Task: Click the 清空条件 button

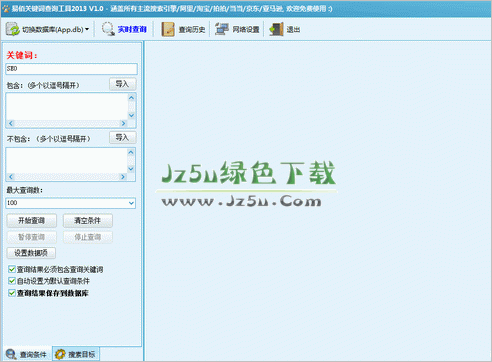Action: 88,221
